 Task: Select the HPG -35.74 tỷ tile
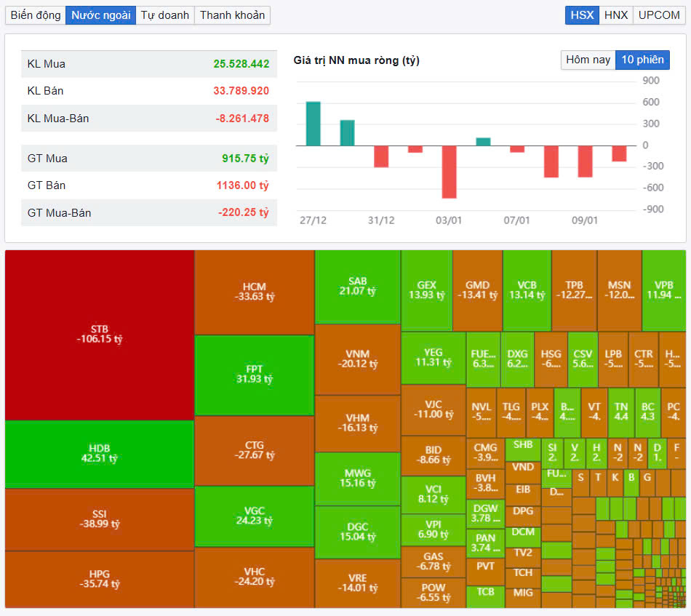coord(100,580)
